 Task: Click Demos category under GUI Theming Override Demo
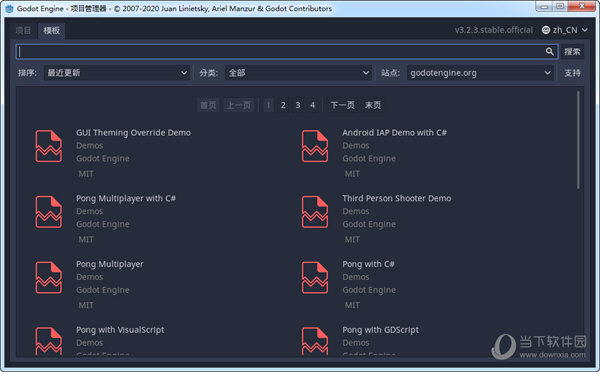coord(90,146)
